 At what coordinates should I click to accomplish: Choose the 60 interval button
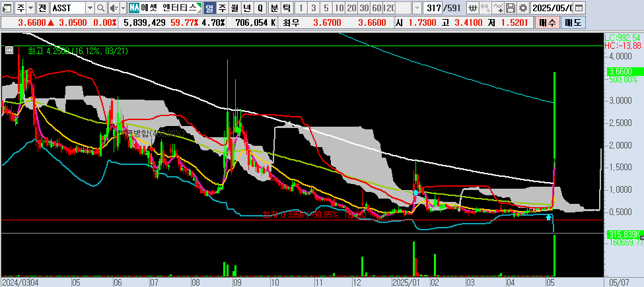click(x=376, y=7)
